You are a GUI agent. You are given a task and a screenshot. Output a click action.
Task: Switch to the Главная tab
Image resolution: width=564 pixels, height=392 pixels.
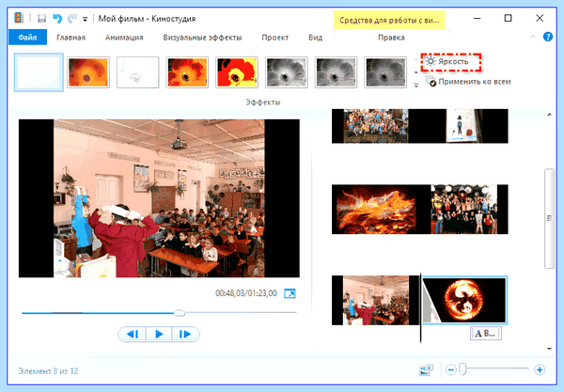coord(70,38)
